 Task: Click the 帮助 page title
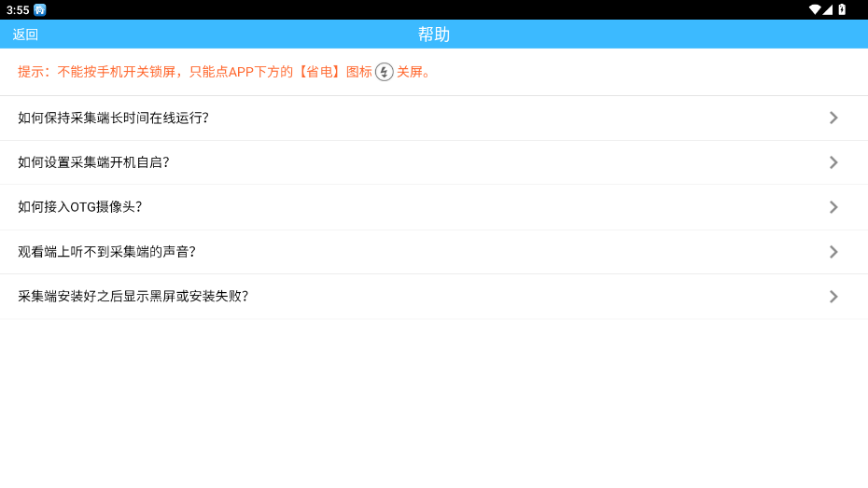click(x=434, y=35)
